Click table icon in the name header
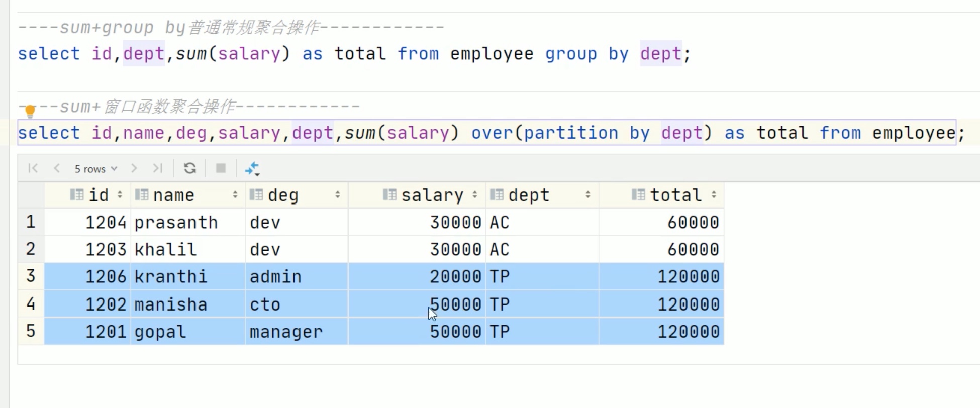The image size is (980, 408). click(142, 195)
